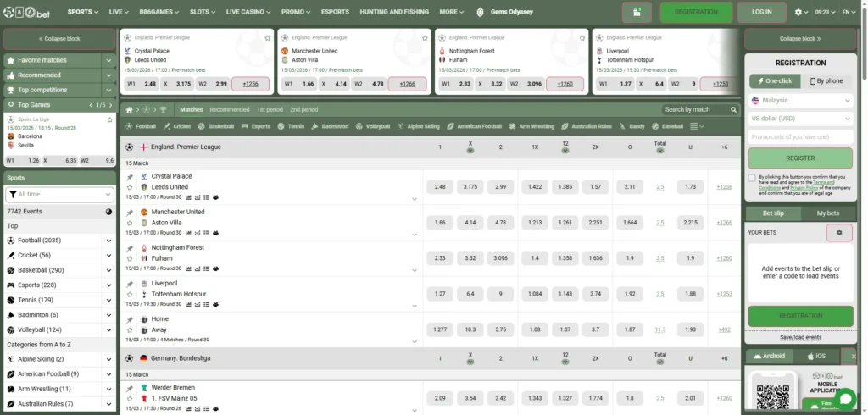Image resolution: width=868 pixels, height=415 pixels.
Task: Click Gems Odyssey promo icon in header
Action: click(480, 12)
